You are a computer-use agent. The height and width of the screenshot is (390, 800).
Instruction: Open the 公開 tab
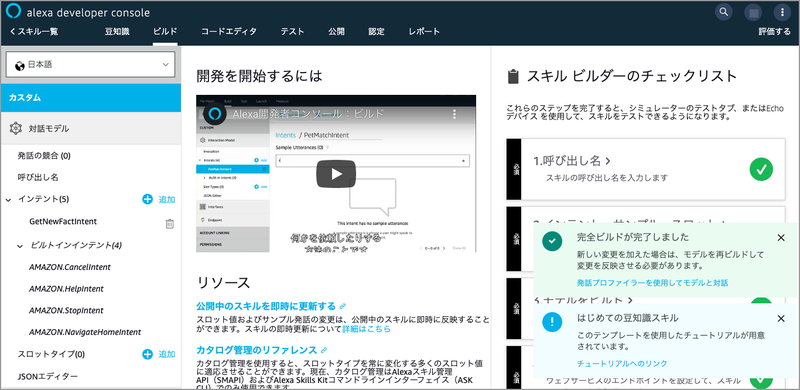coord(336,32)
